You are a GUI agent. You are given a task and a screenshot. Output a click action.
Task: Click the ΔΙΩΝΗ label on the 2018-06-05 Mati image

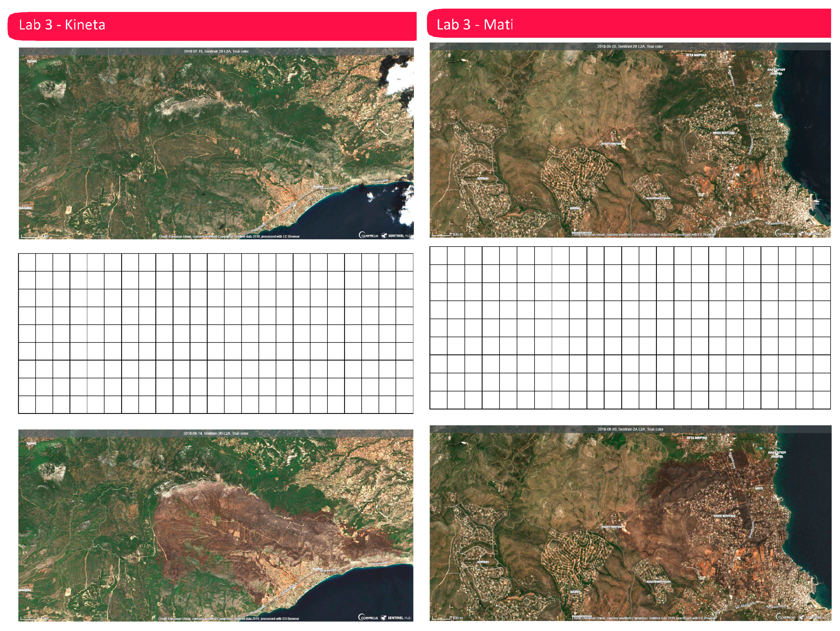pos(575,208)
